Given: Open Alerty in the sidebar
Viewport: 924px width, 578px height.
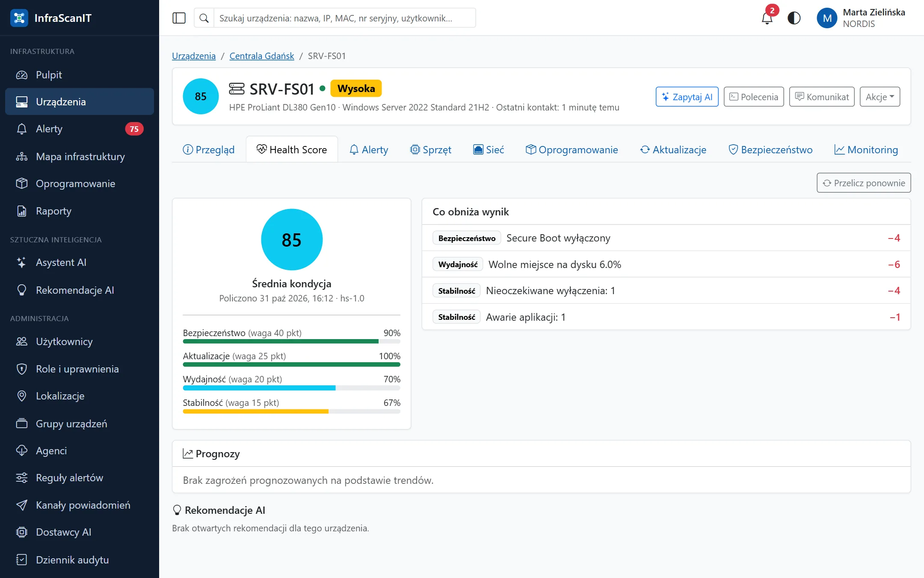Looking at the screenshot, I should [80, 129].
